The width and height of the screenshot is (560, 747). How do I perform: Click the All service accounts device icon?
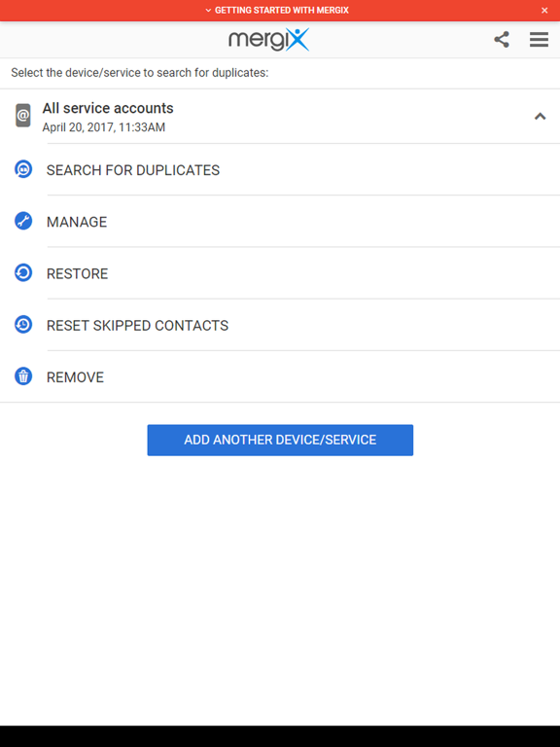[23, 116]
